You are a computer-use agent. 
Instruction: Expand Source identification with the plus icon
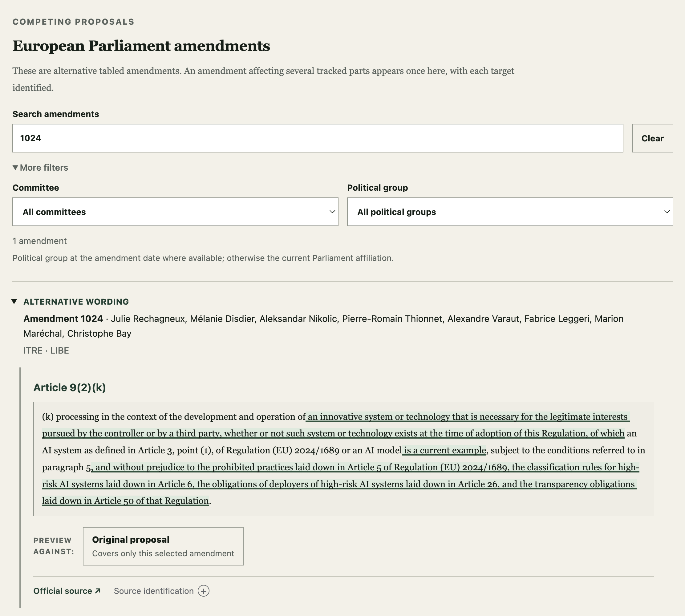[204, 591]
